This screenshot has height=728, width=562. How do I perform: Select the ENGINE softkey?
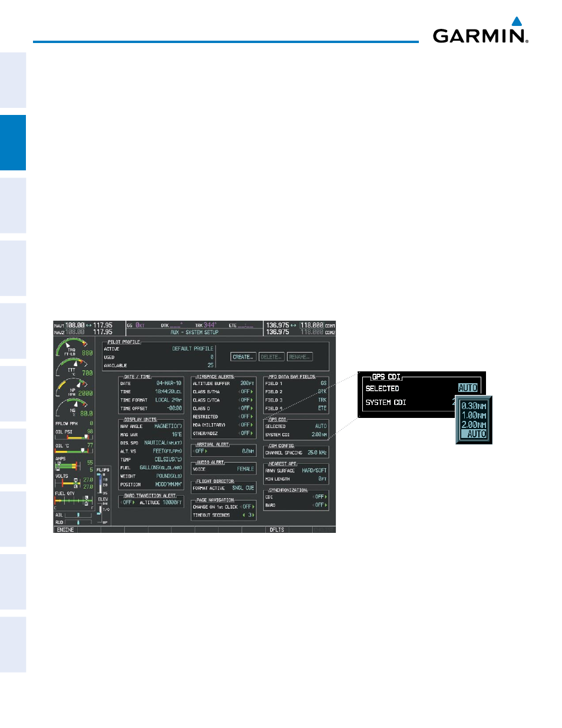65,530
